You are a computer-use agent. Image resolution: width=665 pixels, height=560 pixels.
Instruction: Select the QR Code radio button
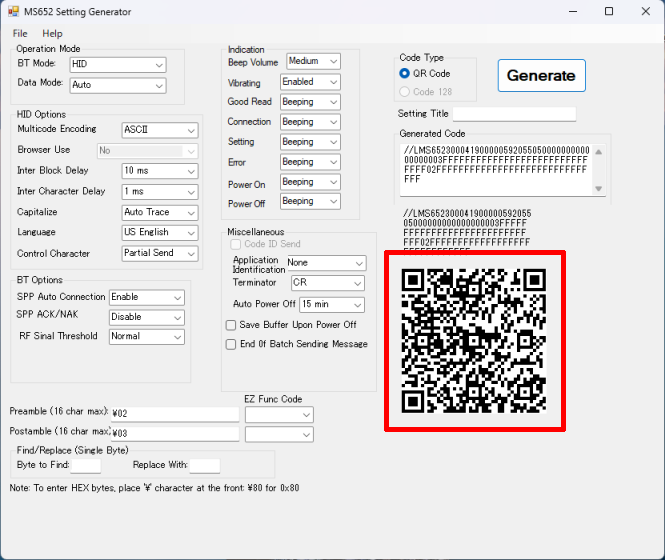[x=405, y=73]
